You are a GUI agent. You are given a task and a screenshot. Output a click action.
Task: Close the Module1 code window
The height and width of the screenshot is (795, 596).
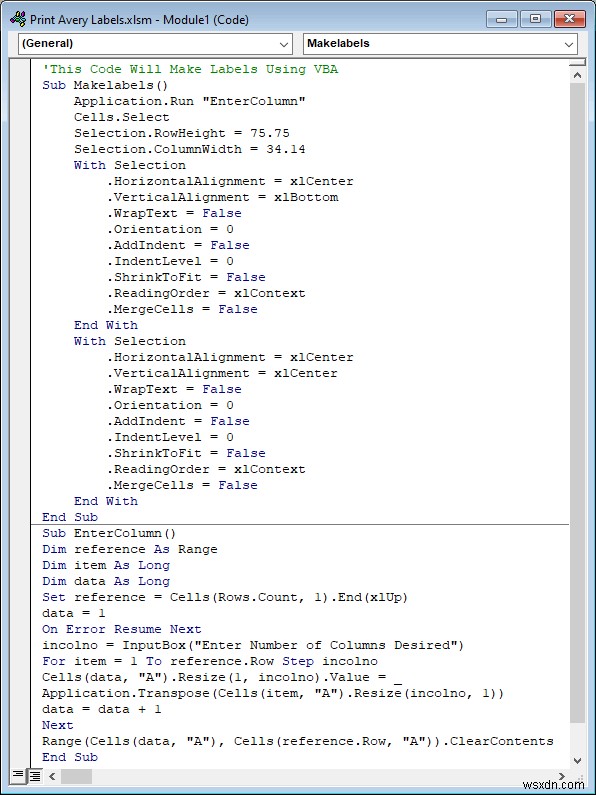click(x=569, y=20)
